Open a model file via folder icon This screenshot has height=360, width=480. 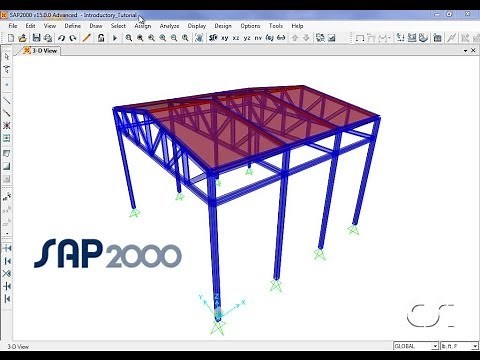click(x=22, y=38)
